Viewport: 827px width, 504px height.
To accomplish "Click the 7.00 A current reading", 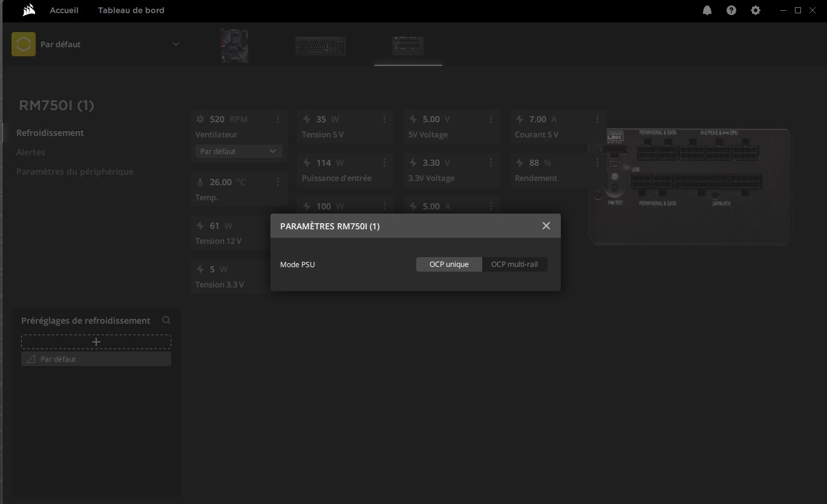I will pyautogui.click(x=543, y=119).
